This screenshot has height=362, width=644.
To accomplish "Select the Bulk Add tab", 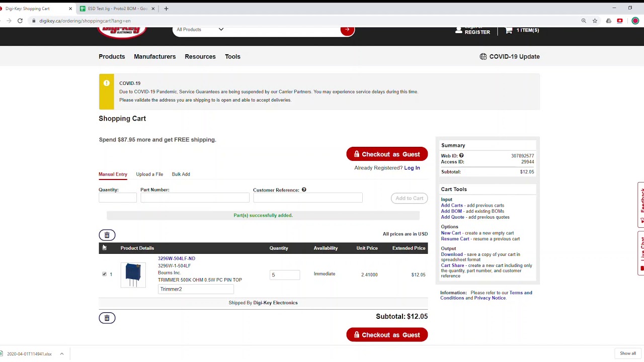I will pos(181,174).
